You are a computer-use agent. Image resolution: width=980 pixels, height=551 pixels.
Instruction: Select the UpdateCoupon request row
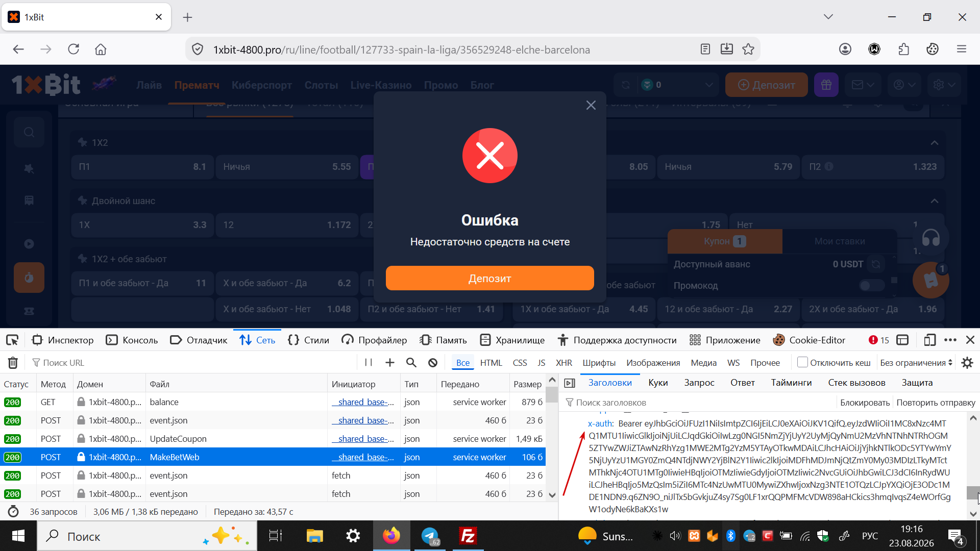[x=273, y=439]
